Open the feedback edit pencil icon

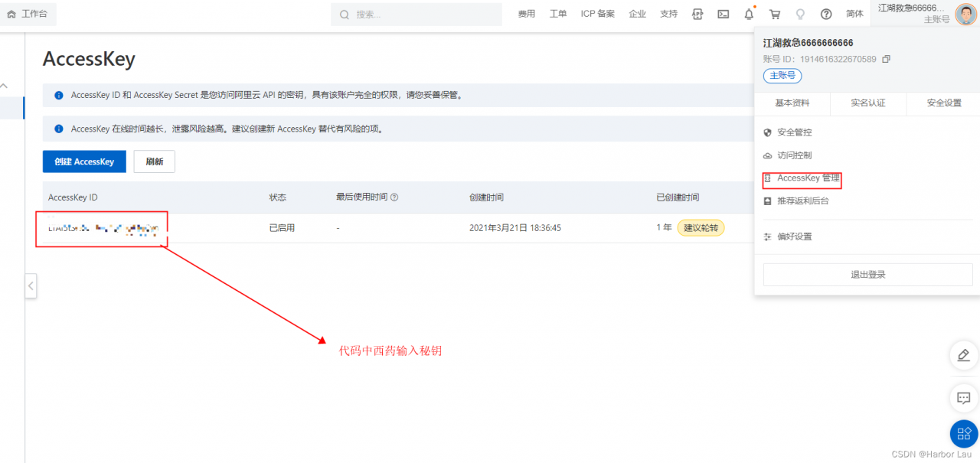coord(964,356)
